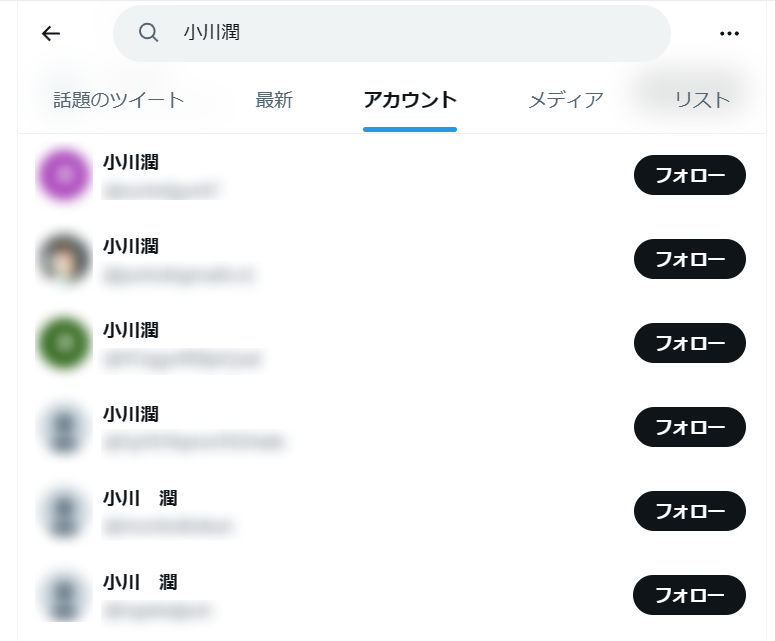Viewport: 775px width, 641px height.
Task: Follow the green-avatar 小川潤 account
Action: pyautogui.click(x=689, y=343)
